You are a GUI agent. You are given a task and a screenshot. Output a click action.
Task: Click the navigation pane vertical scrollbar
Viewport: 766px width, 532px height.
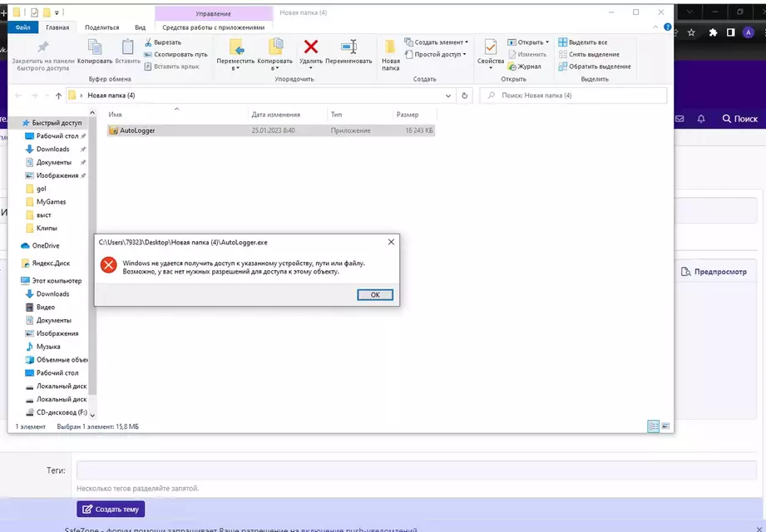point(92,249)
